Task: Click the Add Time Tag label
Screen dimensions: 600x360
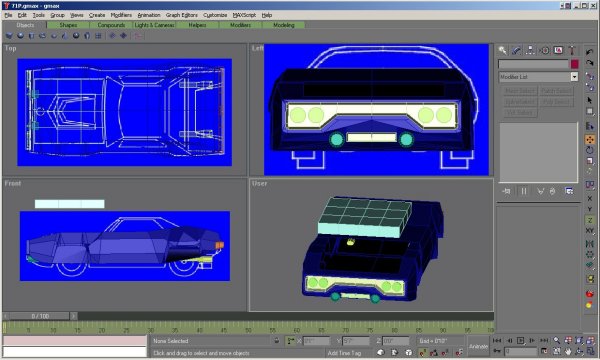Action: pos(344,353)
